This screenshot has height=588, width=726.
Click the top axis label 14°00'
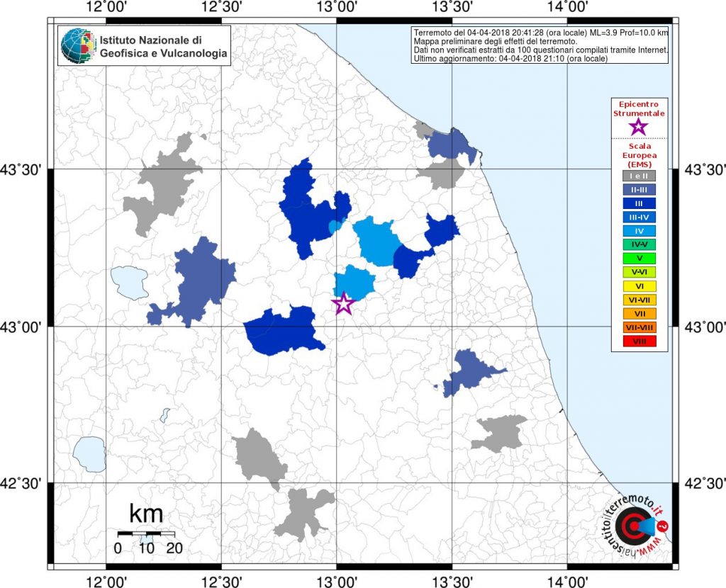pyautogui.click(x=567, y=7)
